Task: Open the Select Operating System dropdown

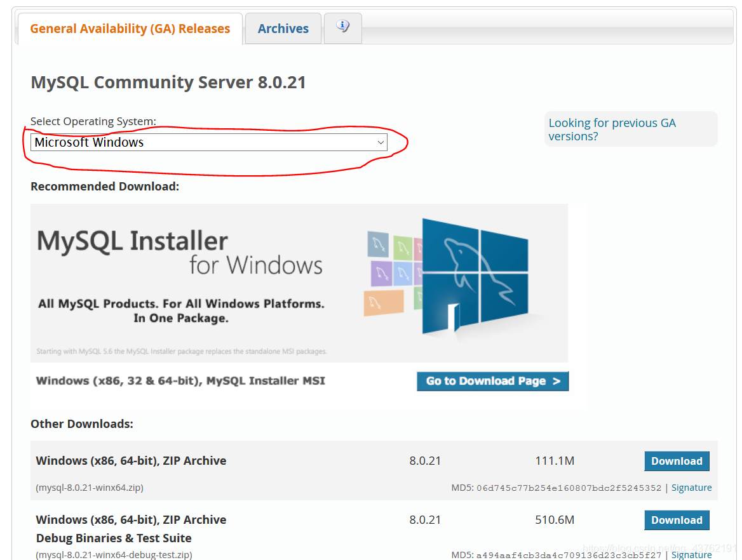Action: click(x=208, y=142)
